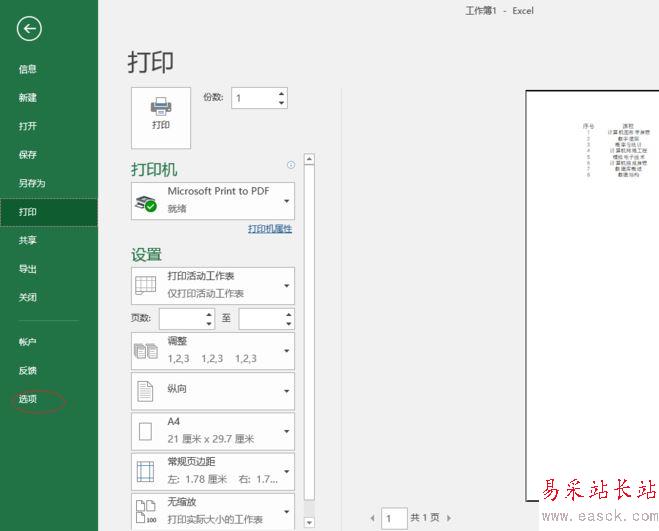This screenshot has height=531, width=659.
Task: Expand the 打印活动工作表 dropdown
Action: (213, 285)
